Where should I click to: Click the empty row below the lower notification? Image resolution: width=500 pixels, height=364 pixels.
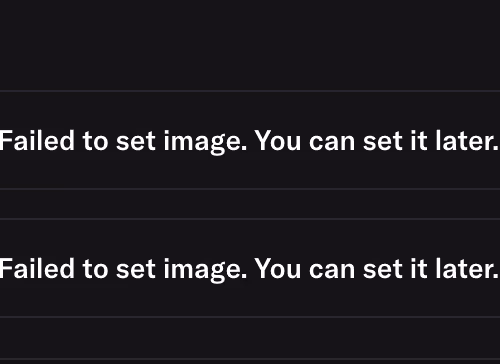(x=250, y=338)
